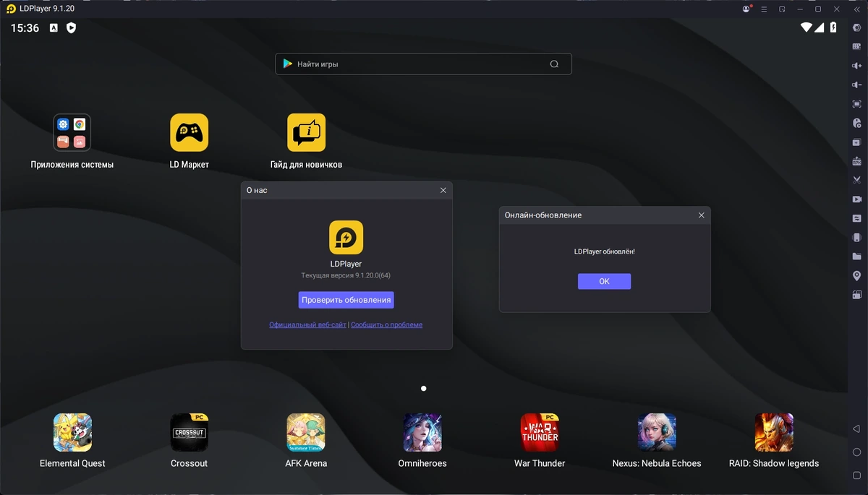Launch Elemental Quest game

point(72,432)
